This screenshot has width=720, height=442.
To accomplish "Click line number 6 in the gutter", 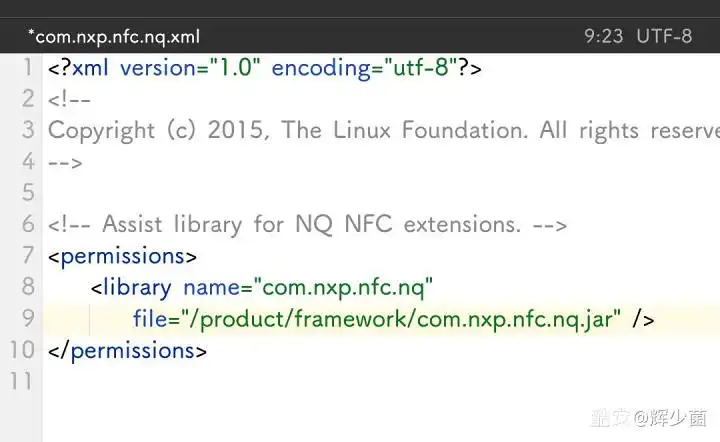I will tap(27, 224).
